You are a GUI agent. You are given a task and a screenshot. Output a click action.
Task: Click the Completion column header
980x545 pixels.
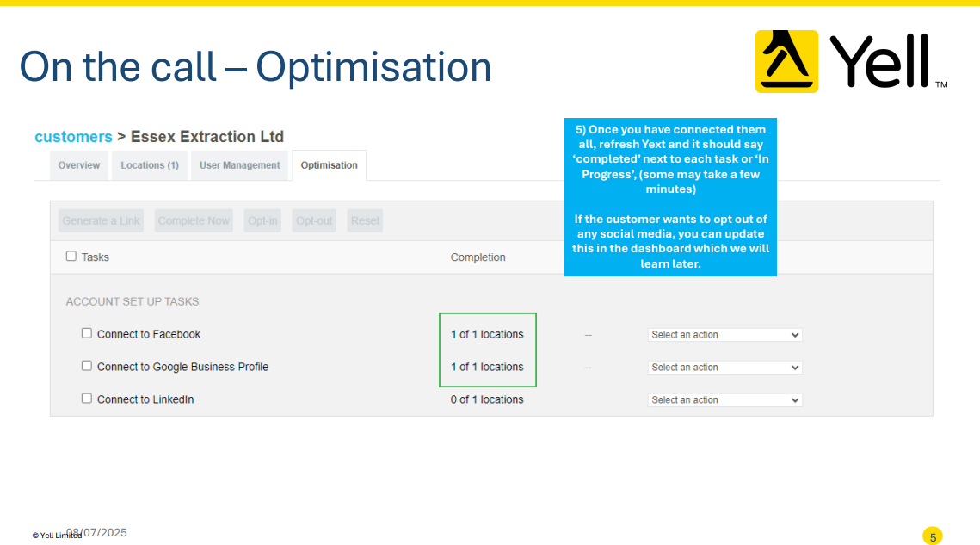click(478, 257)
